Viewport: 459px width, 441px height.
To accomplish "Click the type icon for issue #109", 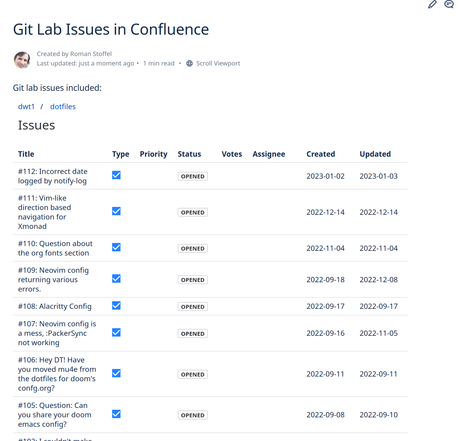I will click(x=116, y=278).
